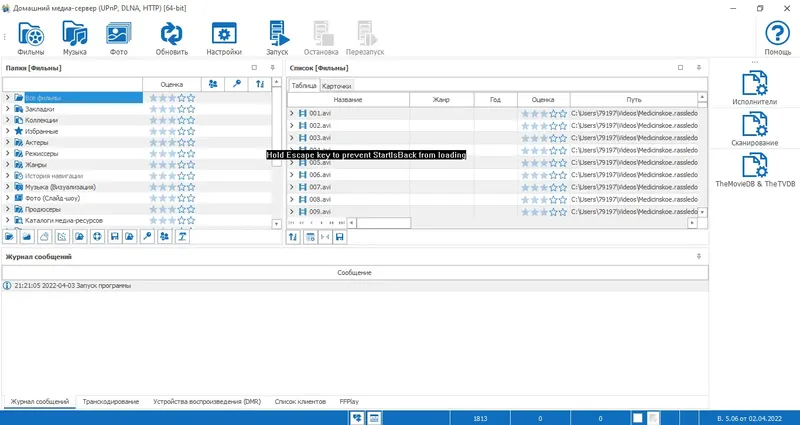Click the open folder icon in the Папки bottom toolbar

click(10, 236)
